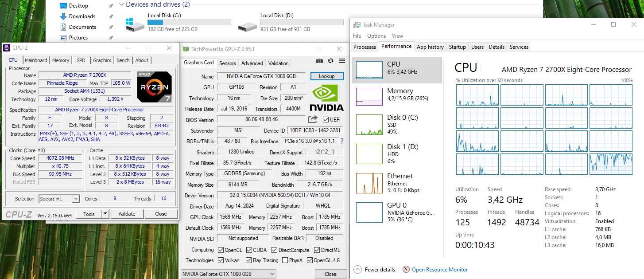Click the Bus Interface question mark icon
The height and width of the screenshot is (279, 644).
342,141
